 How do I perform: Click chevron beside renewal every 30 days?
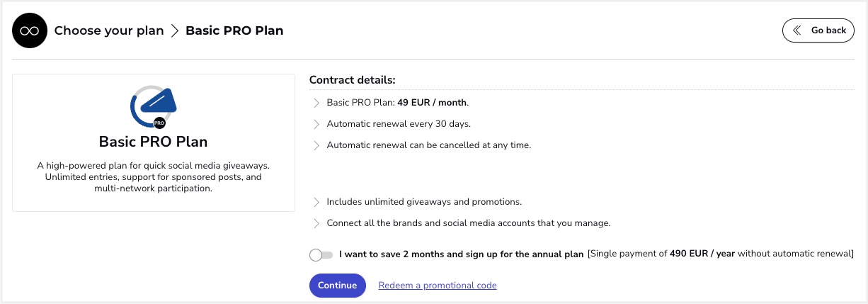point(316,124)
